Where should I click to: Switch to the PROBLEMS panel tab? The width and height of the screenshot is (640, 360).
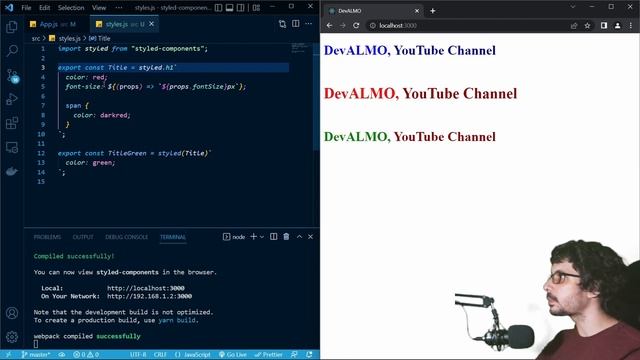click(47, 237)
